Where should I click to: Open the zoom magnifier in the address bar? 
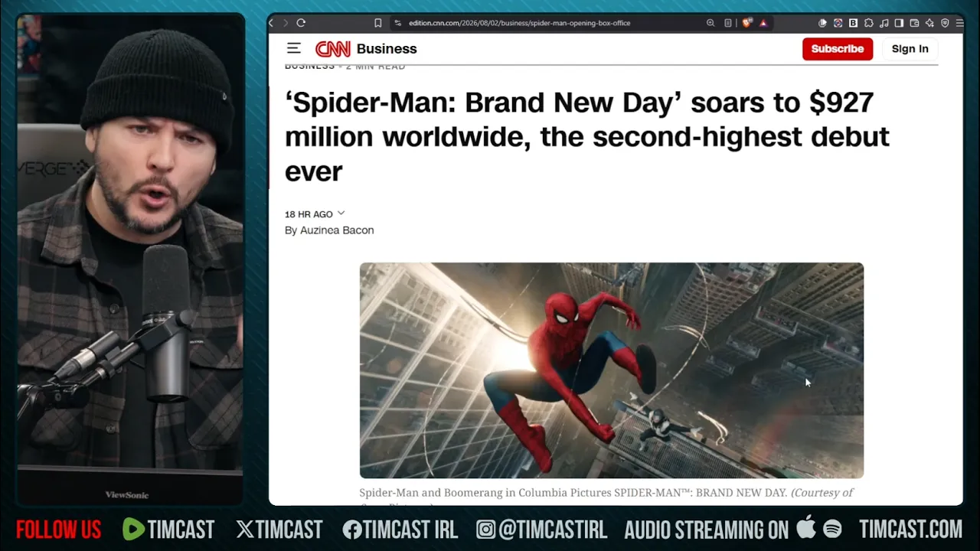pyautogui.click(x=710, y=23)
